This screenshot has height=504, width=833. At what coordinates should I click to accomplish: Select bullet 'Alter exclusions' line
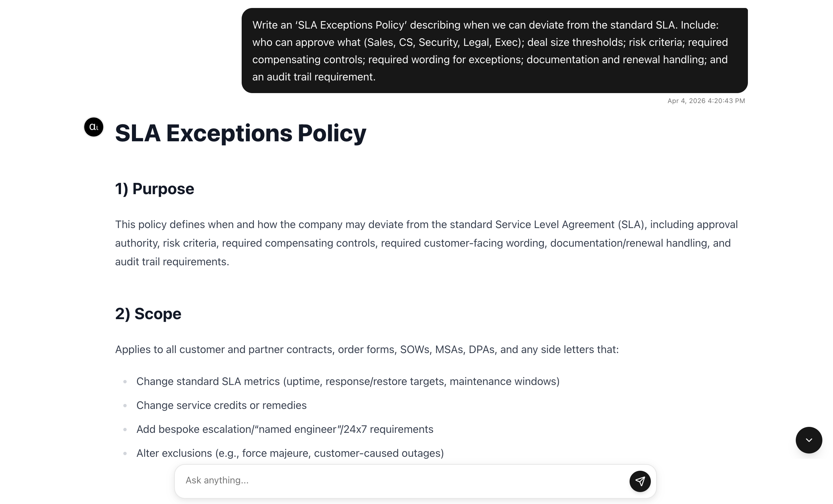[x=290, y=453]
